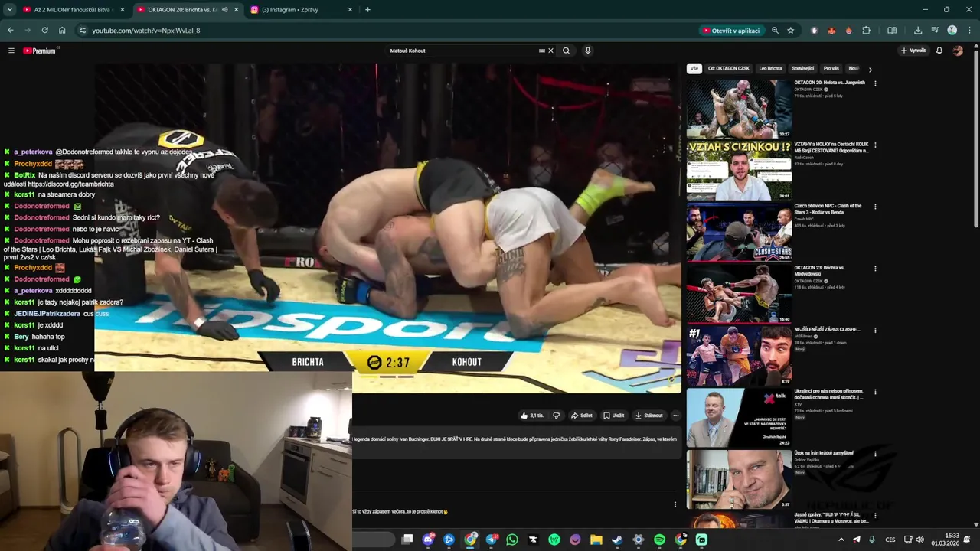Open OKTAGON 23: Brichta vs. Medvedovski title
The height and width of the screenshot is (551, 980).
pos(819,271)
